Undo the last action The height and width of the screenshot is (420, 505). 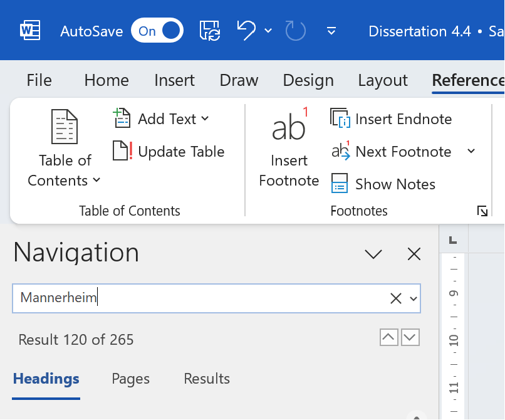246,31
